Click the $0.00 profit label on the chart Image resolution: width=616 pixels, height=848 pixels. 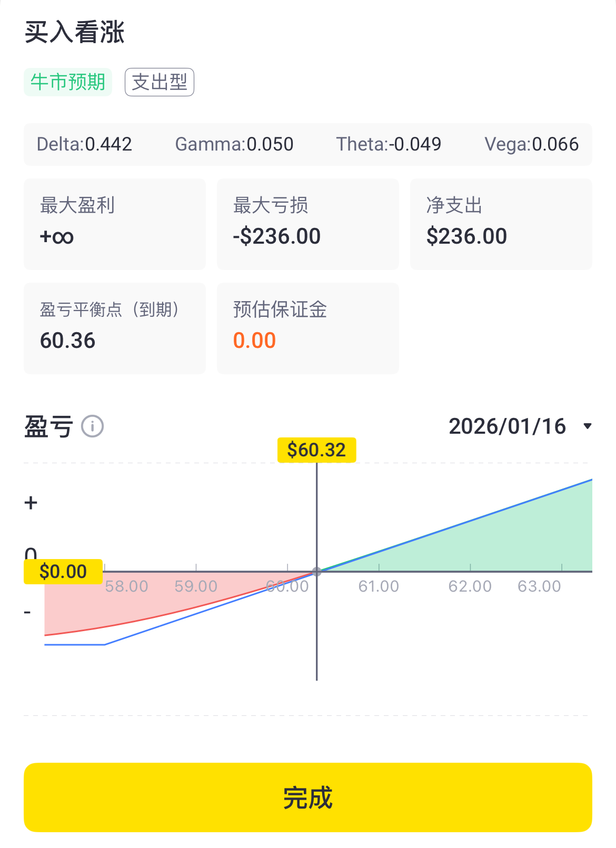[x=63, y=572]
